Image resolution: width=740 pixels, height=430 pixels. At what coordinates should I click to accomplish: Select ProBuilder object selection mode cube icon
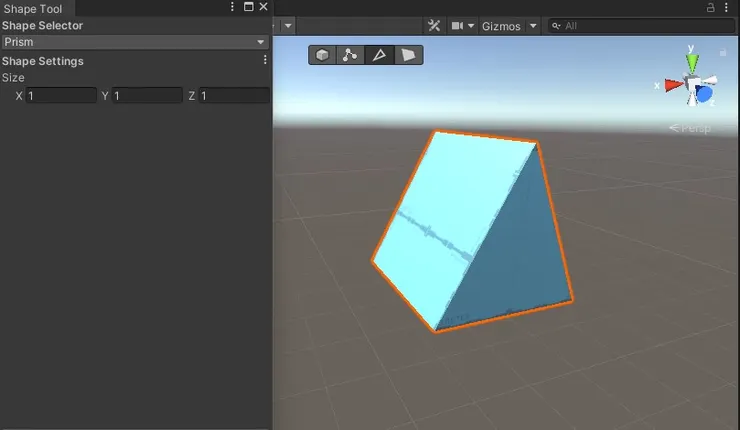tap(322, 55)
